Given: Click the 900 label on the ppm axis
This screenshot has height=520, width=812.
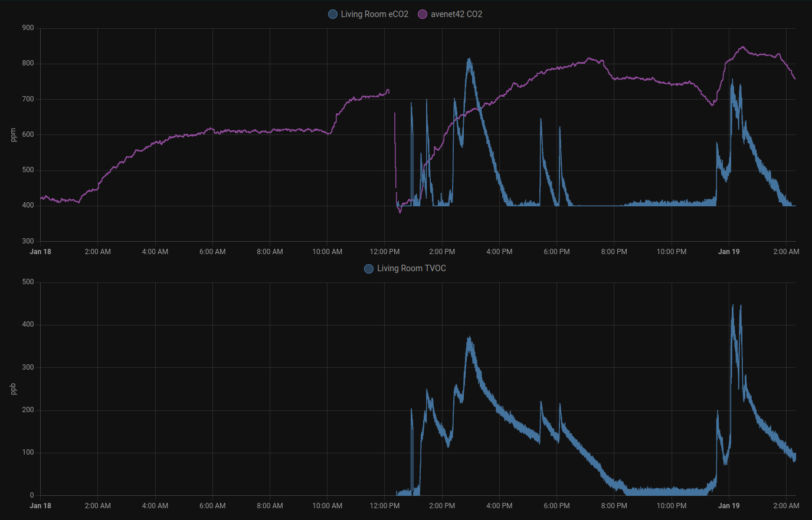Looking at the screenshot, I should [x=28, y=28].
